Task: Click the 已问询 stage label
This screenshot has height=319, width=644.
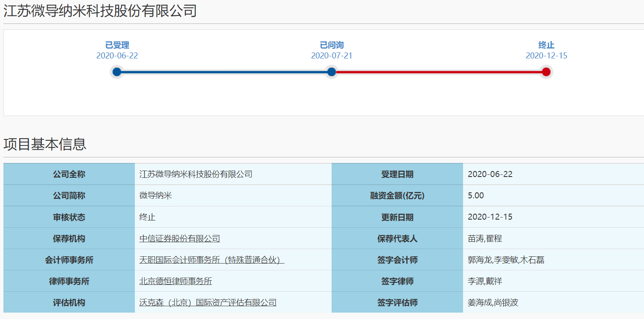Action: click(332, 45)
